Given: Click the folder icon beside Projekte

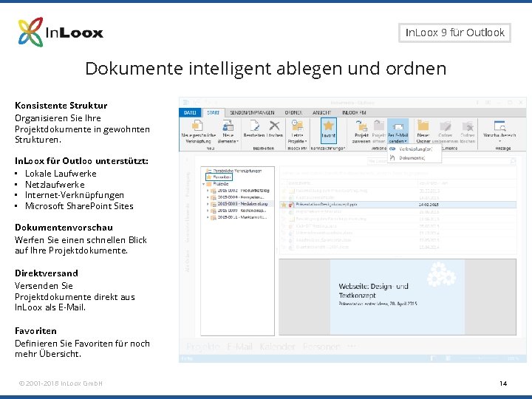Looking at the screenshot, I should tap(209, 184).
